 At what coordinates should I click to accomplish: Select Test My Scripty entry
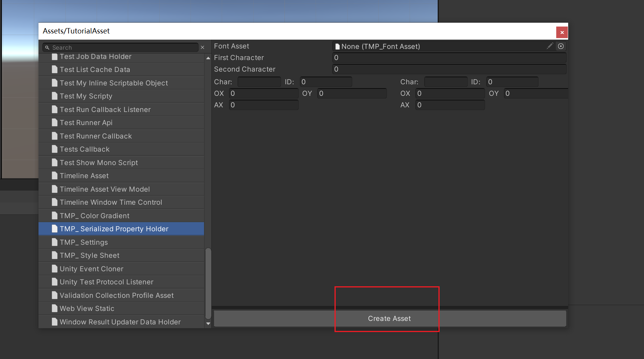[x=121, y=96]
